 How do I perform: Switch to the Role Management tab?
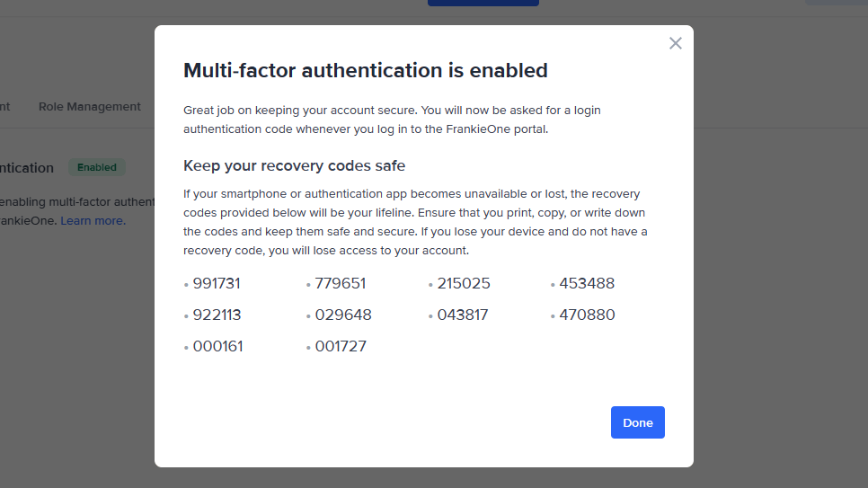pyautogui.click(x=90, y=106)
